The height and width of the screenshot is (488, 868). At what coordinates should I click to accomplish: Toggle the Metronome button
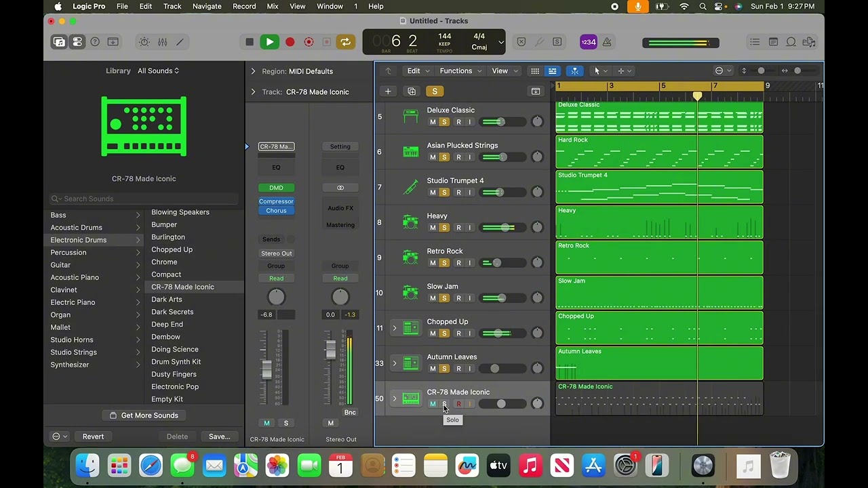click(607, 42)
